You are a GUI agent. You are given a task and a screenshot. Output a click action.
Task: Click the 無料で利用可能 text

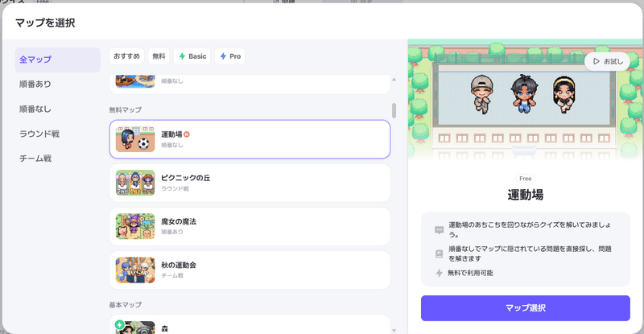point(470,273)
